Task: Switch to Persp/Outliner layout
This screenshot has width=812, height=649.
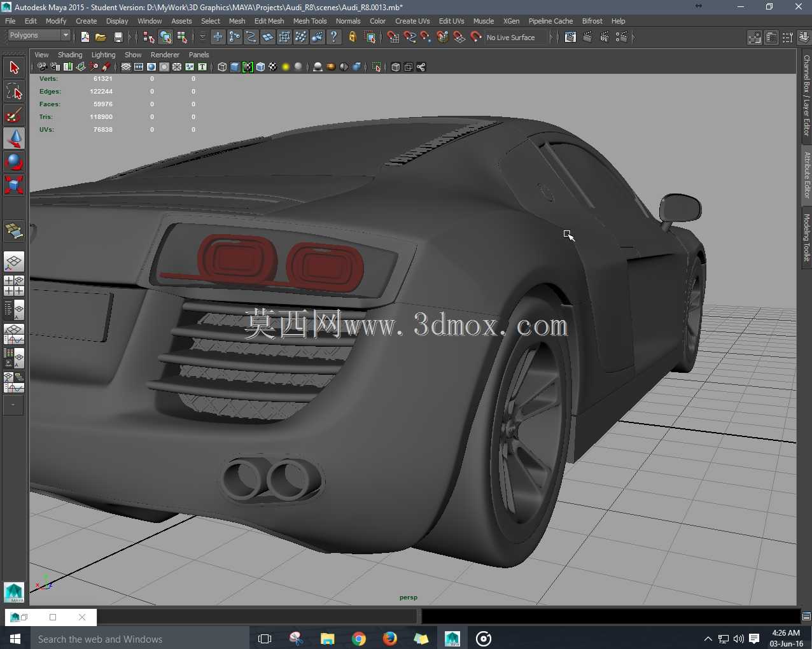Action: coord(14,310)
